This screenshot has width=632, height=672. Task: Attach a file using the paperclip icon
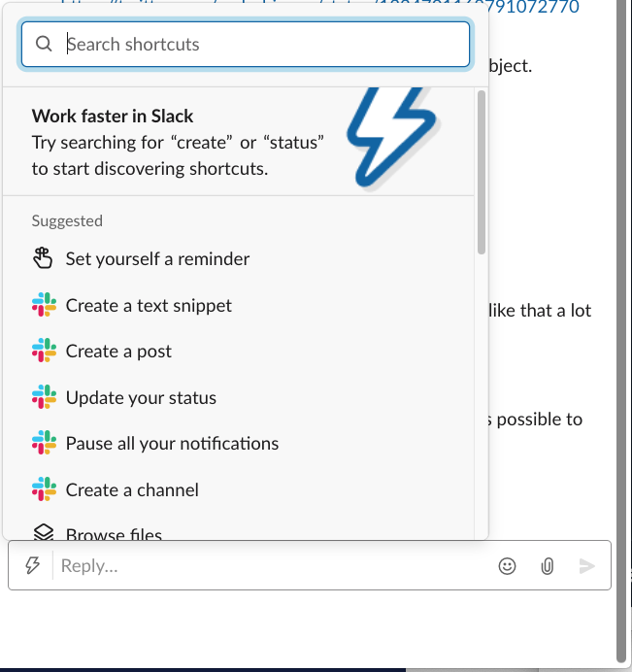(x=548, y=566)
